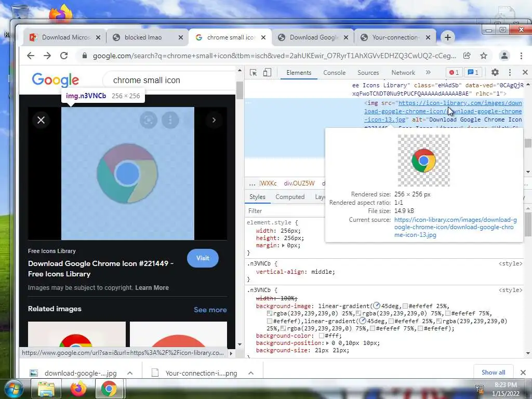Image resolution: width=532 pixels, height=399 pixels.
Task: Click the padlock site info icon
Action: pos(85,56)
